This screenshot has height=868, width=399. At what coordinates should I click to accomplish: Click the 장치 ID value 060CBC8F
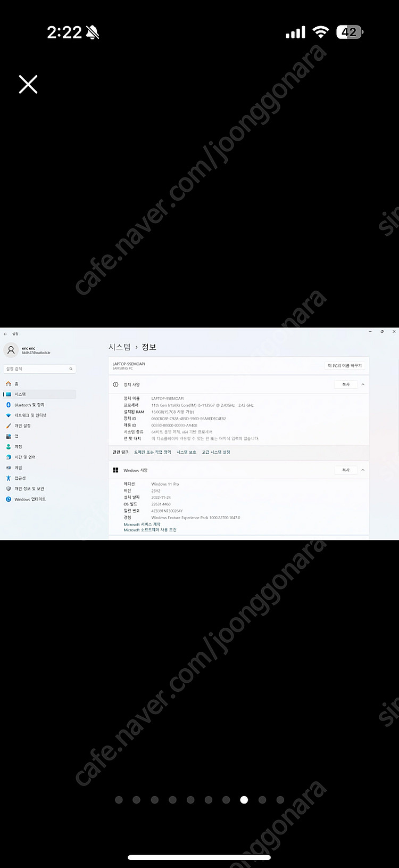[x=188, y=419]
